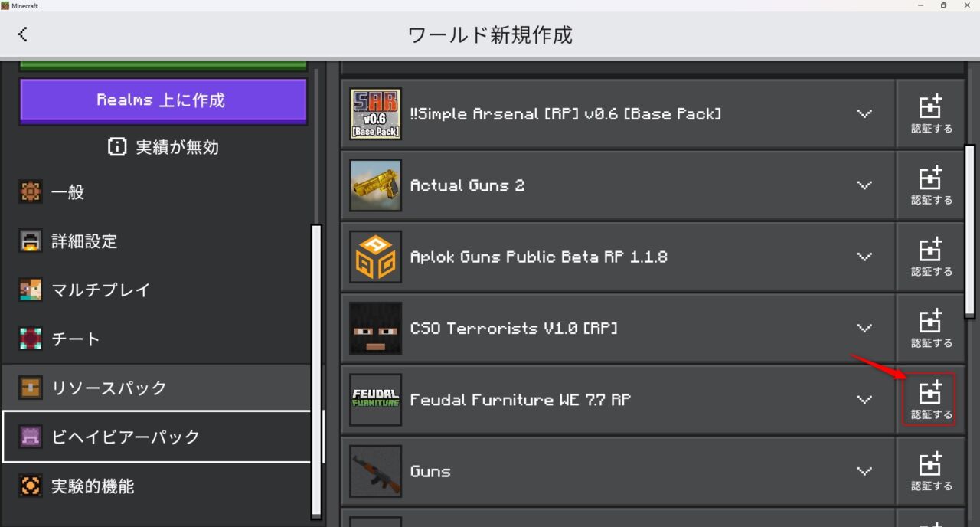Viewport: 980px width, 527px height.
Task: Open 詳細設定 via its sidebar icon
Action: [x=30, y=241]
